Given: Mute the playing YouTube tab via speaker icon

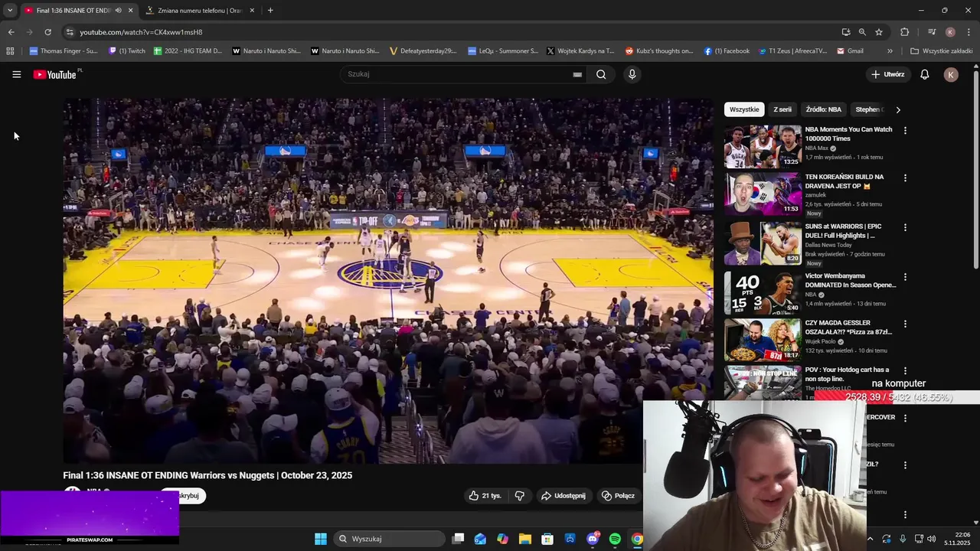Looking at the screenshot, I should [118, 11].
